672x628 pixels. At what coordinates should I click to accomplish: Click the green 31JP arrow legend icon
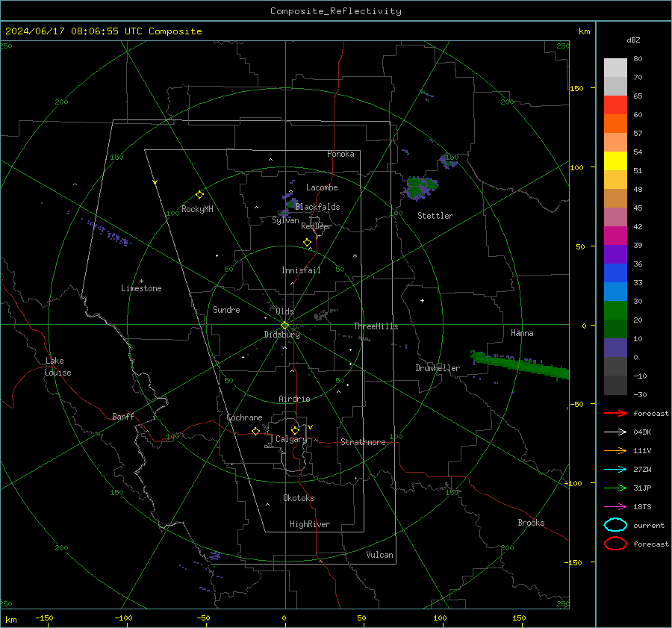point(615,488)
